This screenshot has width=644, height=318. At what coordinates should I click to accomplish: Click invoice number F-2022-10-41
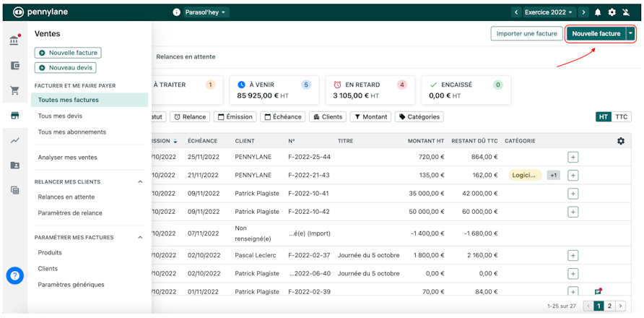click(x=308, y=194)
